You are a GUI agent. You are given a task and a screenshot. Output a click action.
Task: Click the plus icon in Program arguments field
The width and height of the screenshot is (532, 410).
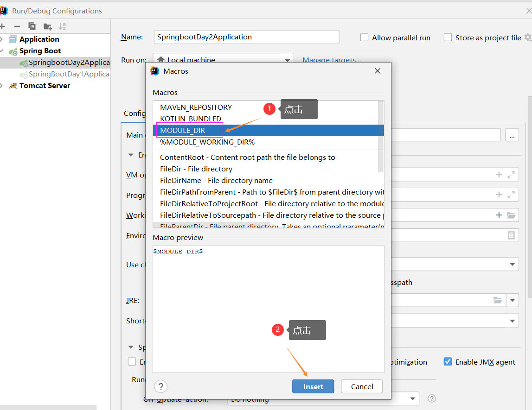[x=499, y=195]
